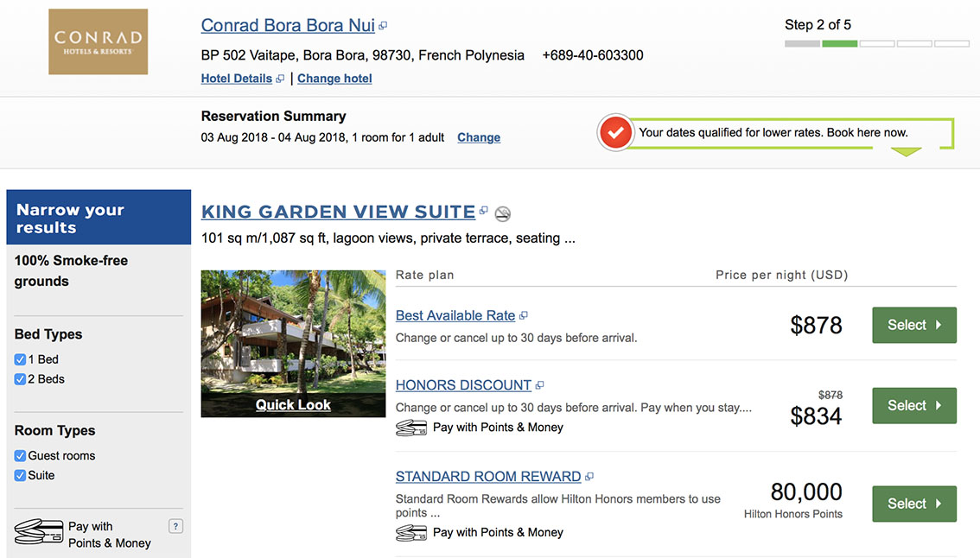Screen dimensions: 980x558
Task: Click Pay with Points & Money label in sidebar
Action: [x=110, y=535]
